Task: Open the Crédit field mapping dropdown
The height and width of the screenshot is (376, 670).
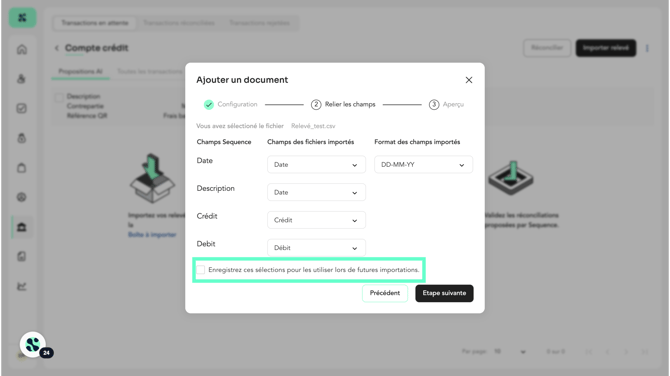Action: 316,220
